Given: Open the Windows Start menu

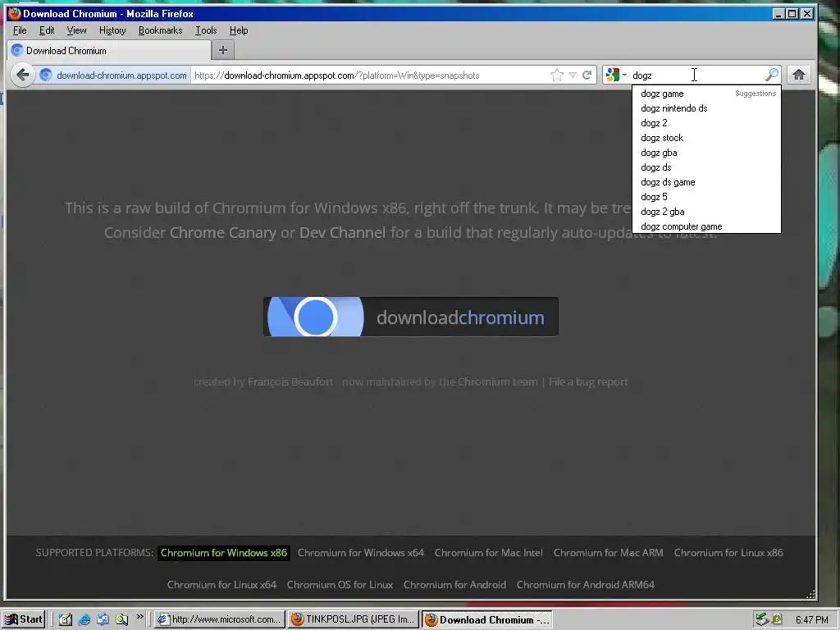Looking at the screenshot, I should pos(23,619).
